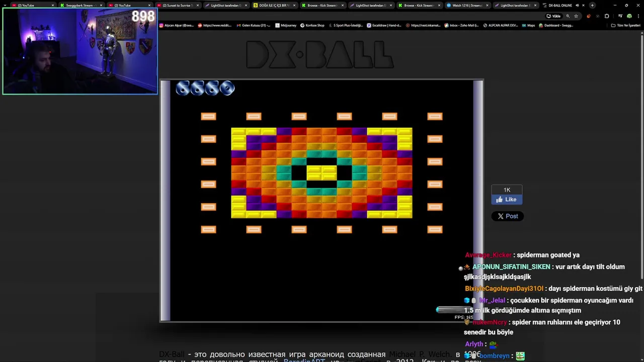Open the media control icon in toolbar
Viewport: 644px width, 362px height.
tap(620, 16)
